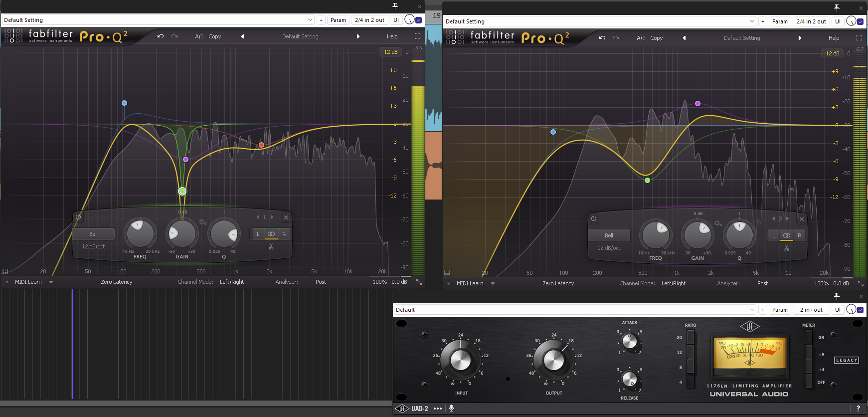
Task: Toggle bypass checkbox in left Pro-Q 2 header
Action: 419,20
